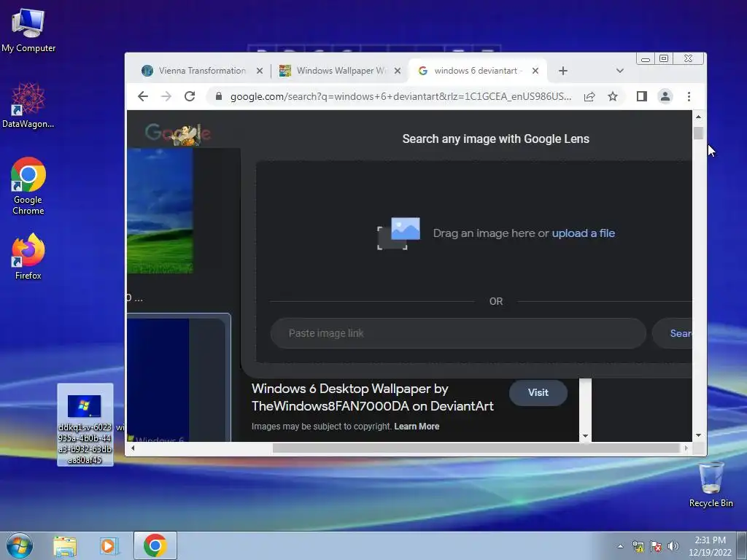Open Windows Explorer from taskbar
This screenshot has width=747, height=560.
pyautogui.click(x=65, y=545)
